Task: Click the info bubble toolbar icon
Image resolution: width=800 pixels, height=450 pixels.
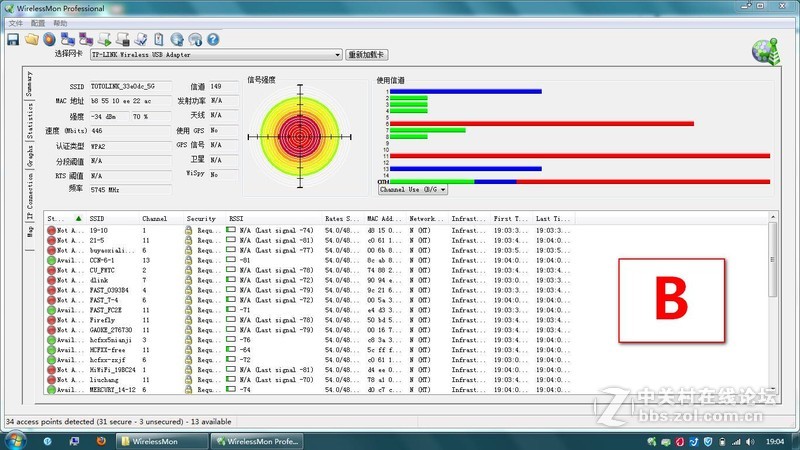Action: (195, 39)
